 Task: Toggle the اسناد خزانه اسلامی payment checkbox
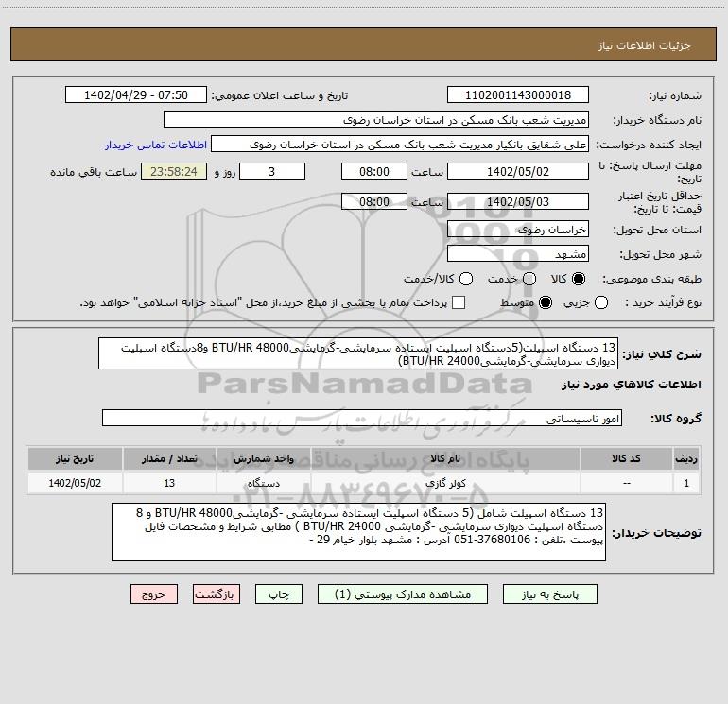[x=459, y=302]
